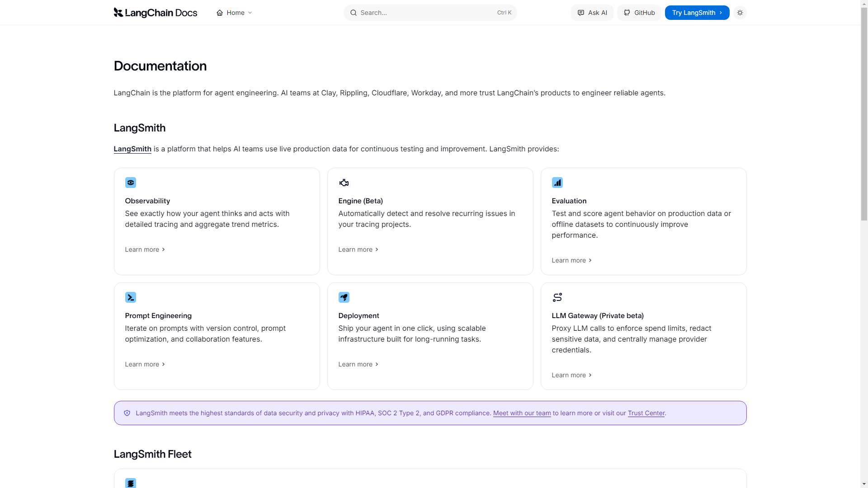Image resolution: width=868 pixels, height=488 pixels.
Task: Click Learn more under Engine (Beta)
Action: pos(359,249)
